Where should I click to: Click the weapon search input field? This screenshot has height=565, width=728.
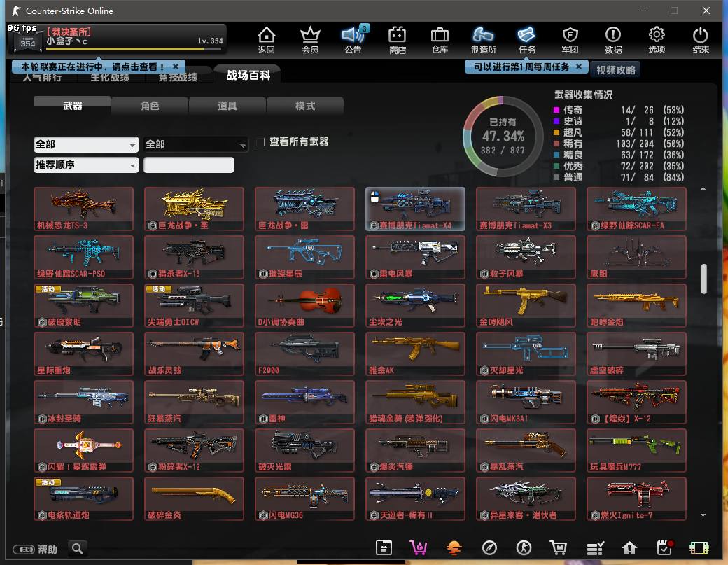[188, 165]
